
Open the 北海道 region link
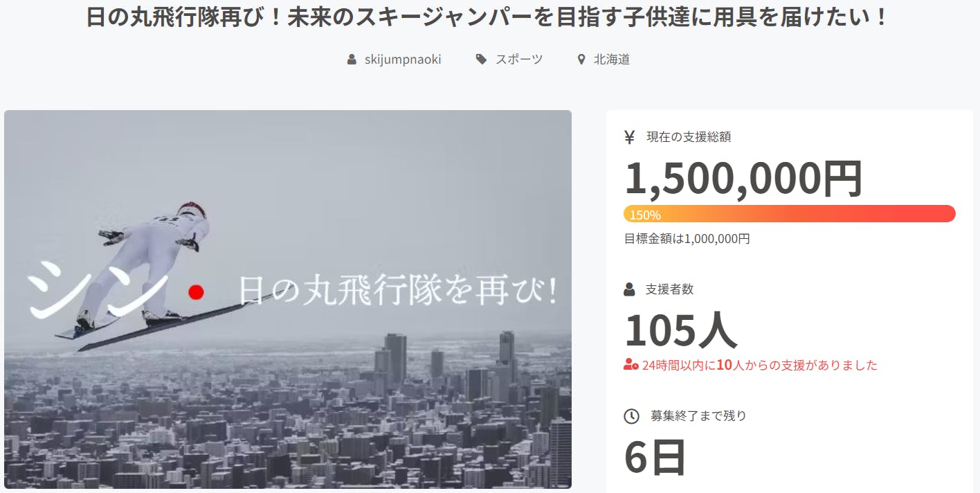pos(612,60)
